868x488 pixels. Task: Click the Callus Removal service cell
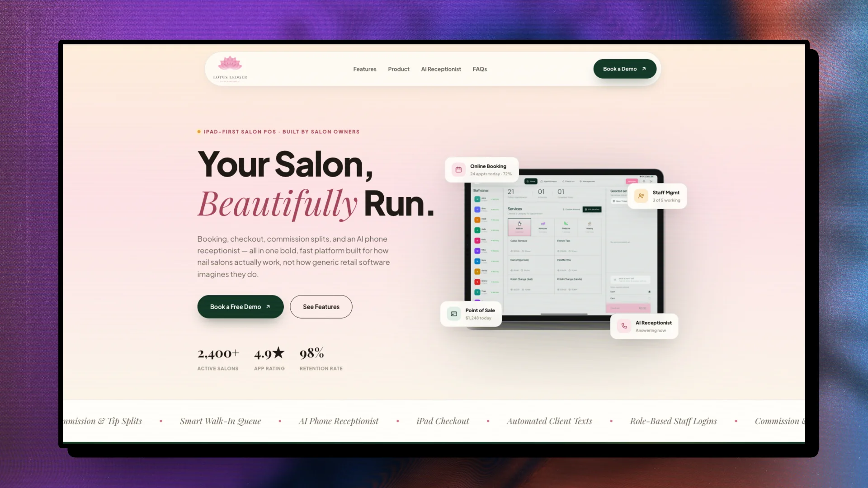531,246
